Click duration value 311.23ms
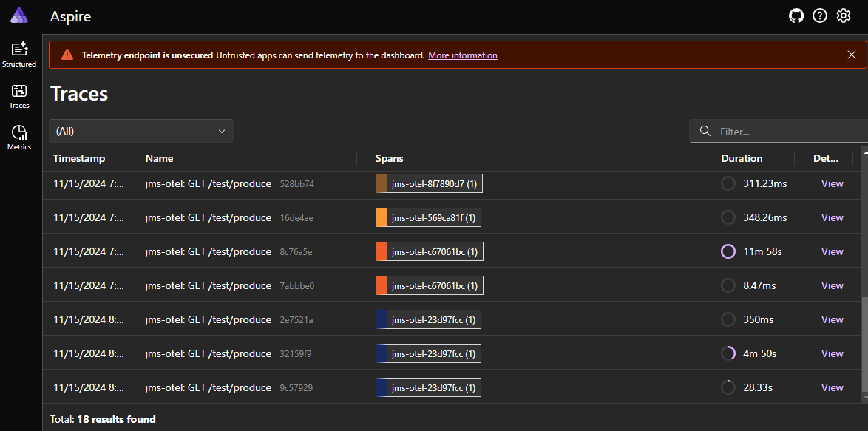This screenshot has width=868, height=431. tap(765, 183)
